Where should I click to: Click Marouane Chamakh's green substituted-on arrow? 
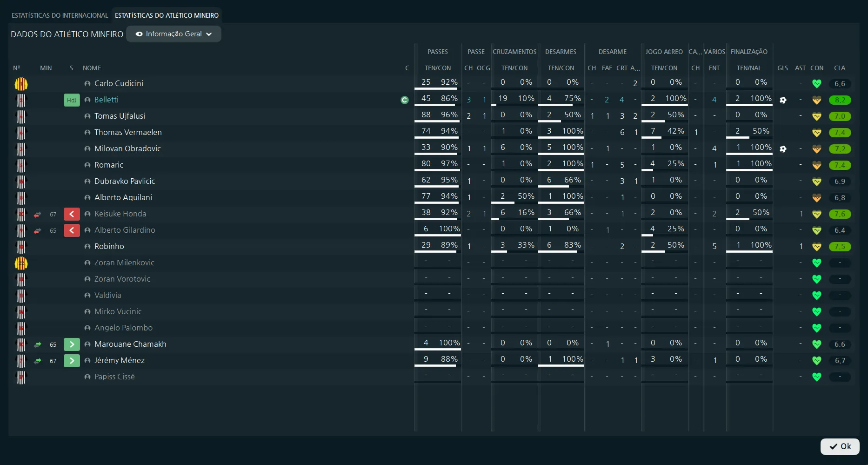coord(72,344)
